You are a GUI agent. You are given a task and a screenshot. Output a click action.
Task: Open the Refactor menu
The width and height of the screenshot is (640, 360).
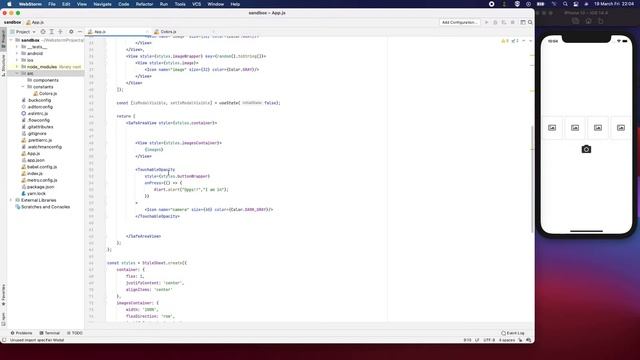(144, 4)
